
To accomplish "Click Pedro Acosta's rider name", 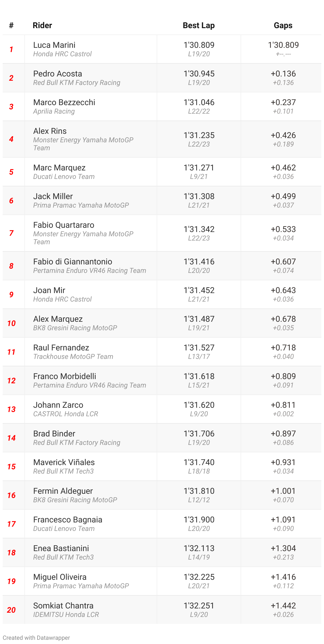I will click(x=58, y=74).
